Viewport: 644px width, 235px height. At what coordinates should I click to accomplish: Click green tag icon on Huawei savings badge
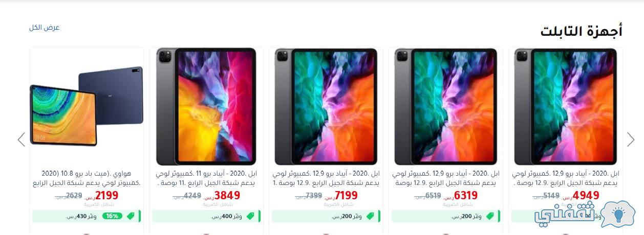pos(131,216)
